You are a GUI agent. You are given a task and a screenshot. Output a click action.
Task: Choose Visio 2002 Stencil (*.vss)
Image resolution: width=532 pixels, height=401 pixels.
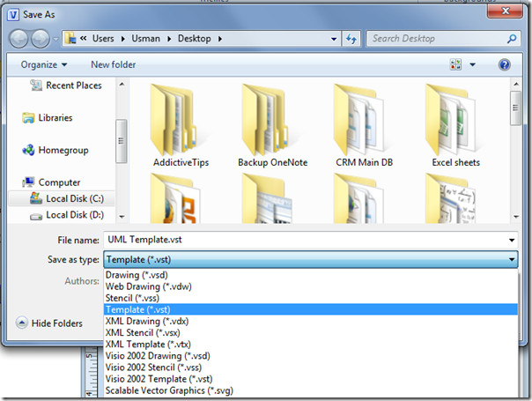click(x=310, y=368)
